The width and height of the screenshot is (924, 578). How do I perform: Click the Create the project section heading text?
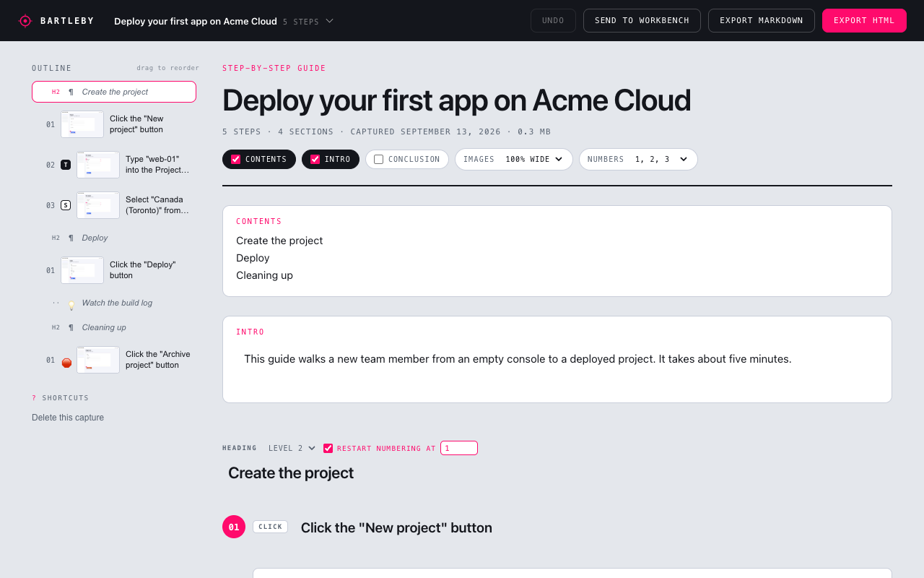[x=291, y=473]
